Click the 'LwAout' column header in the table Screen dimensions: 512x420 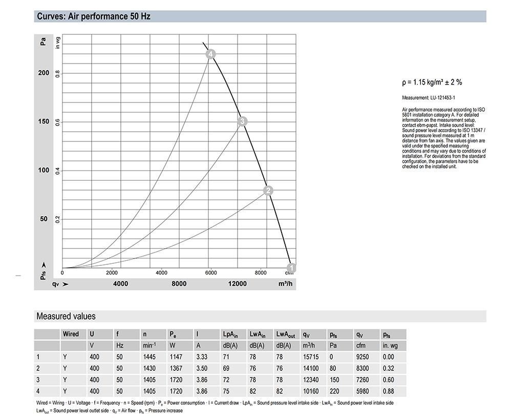click(286, 334)
